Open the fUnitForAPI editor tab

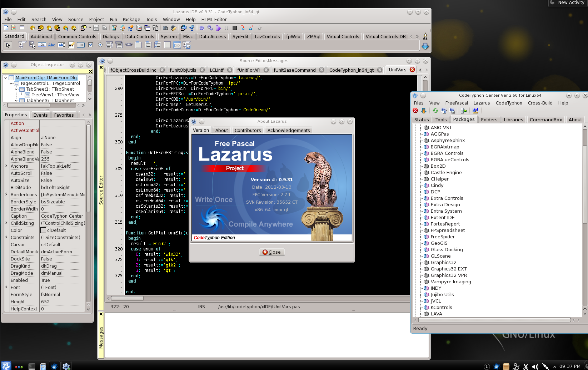pyautogui.click(x=249, y=70)
